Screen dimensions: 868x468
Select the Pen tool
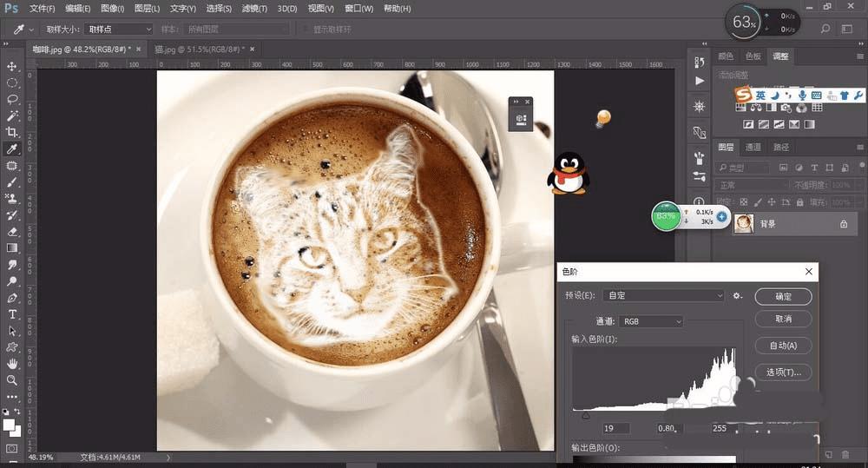click(x=12, y=297)
